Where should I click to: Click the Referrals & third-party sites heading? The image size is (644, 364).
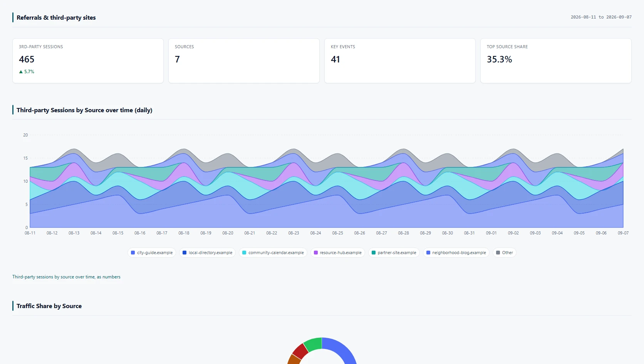pyautogui.click(x=56, y=17)
